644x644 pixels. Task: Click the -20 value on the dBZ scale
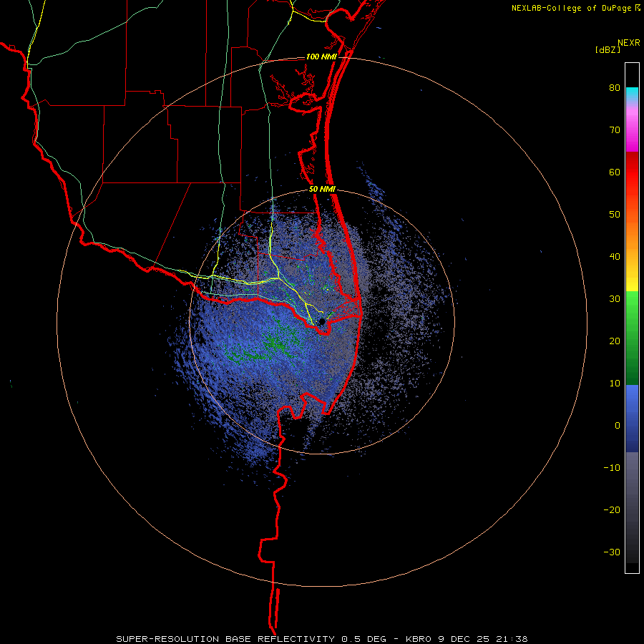pos(612,509)
